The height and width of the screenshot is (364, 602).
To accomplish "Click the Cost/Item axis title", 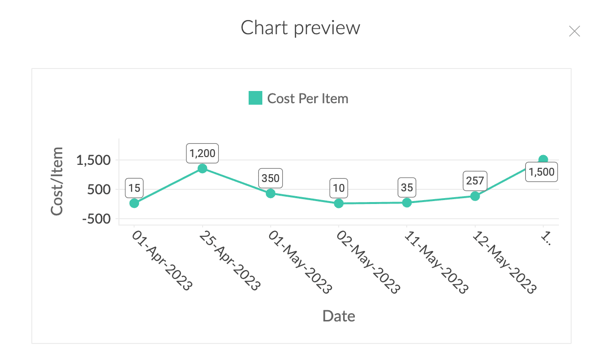I will (57, 181).
